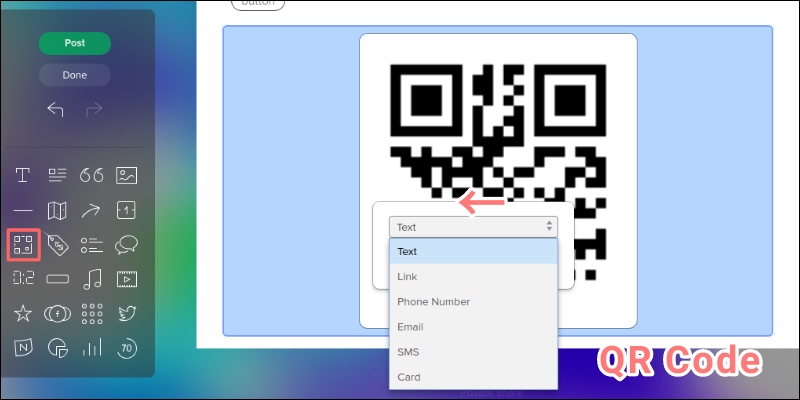Add the button block rectangle icon
This screenshot has height=400, width=800.
57,279
